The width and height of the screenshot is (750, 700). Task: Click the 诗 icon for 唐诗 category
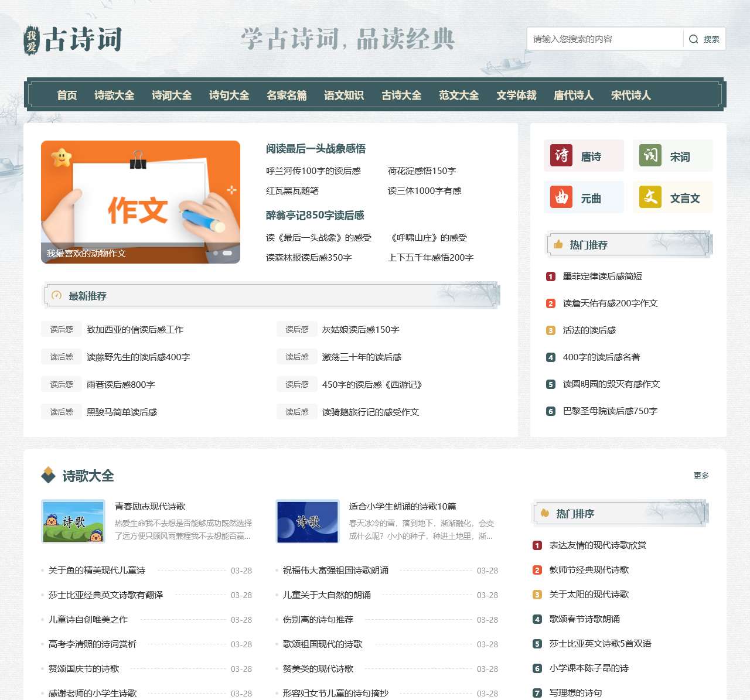click(x=561, y=155)
